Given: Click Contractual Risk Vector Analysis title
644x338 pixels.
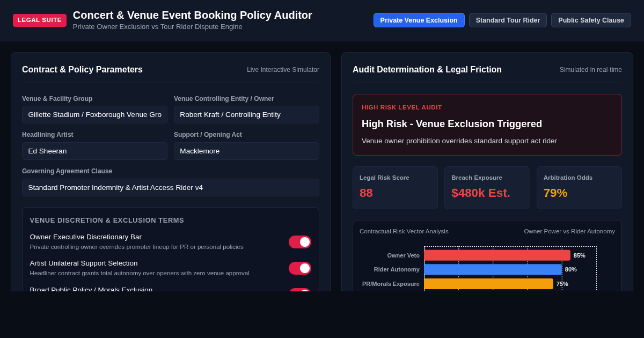Looking at the screenshot, I should [x=404, y=231].
